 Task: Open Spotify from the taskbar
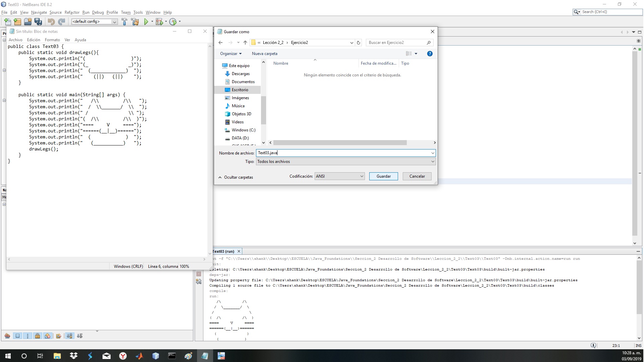point(90,356)
